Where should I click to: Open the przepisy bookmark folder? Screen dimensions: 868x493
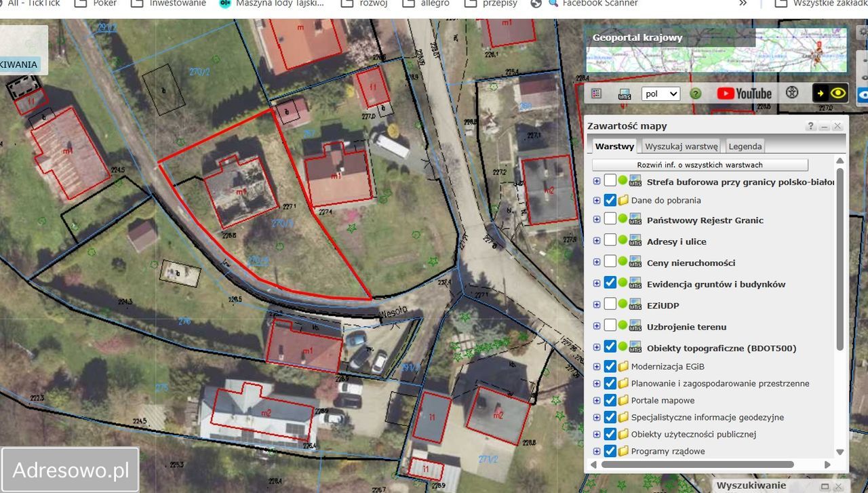[x=491, y=3]
